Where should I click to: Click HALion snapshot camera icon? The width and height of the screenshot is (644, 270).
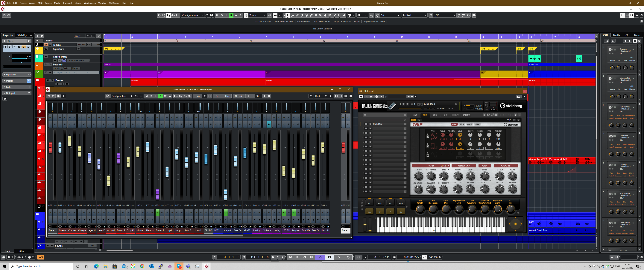(519, 97)
